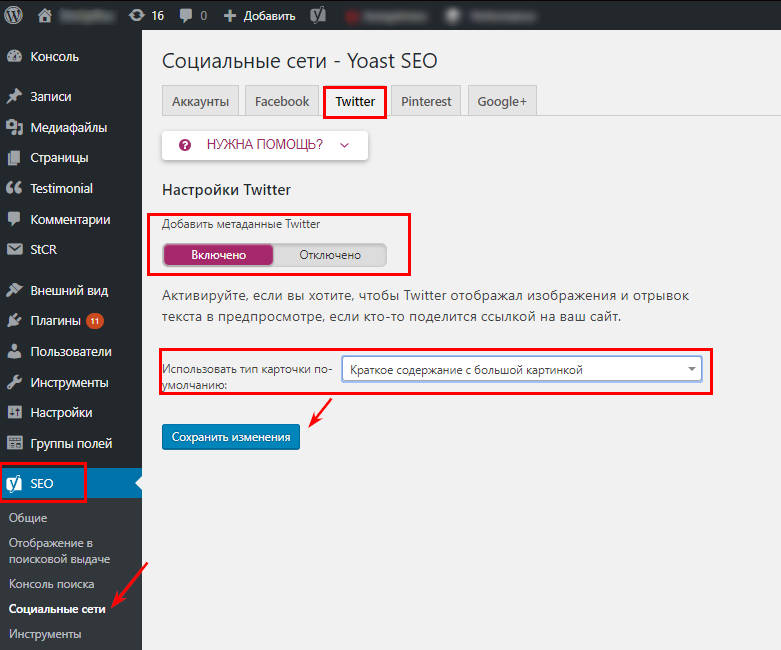
Task: Click the SEO menu item
Action: point(71,483)
